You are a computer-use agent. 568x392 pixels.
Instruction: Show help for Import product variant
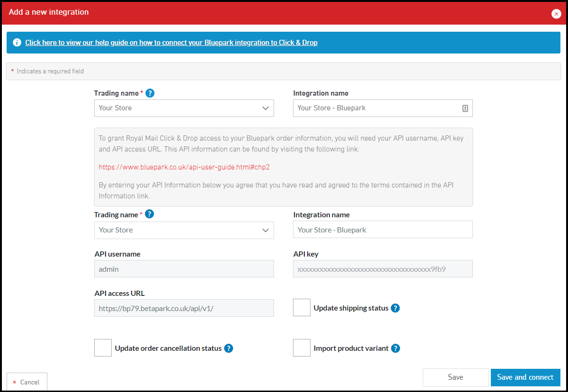tap(396, 348)
